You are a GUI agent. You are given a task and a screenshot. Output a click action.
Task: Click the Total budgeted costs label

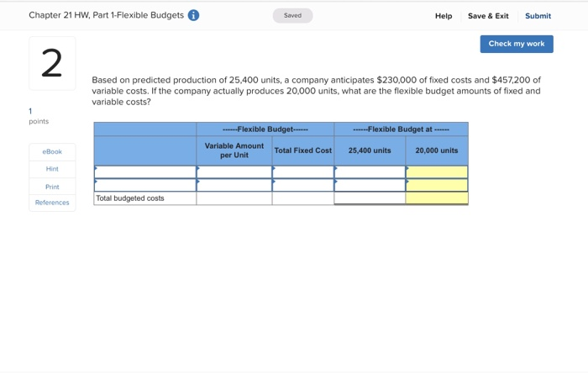(130, 198)
